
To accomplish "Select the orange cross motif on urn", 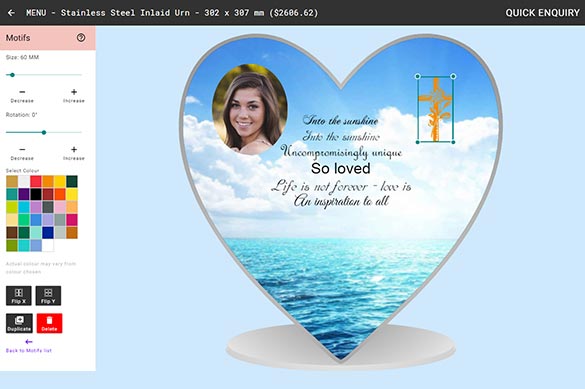I will click(x=435, y=109).
